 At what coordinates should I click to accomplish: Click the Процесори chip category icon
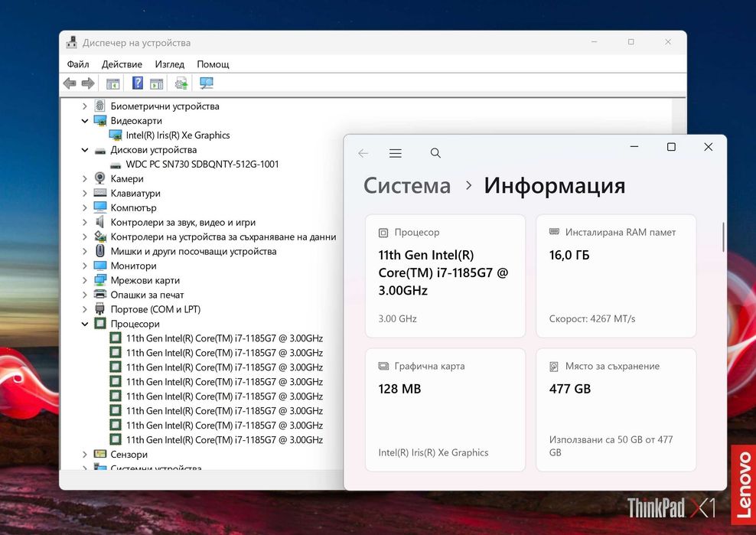click(x=99, y=323)
